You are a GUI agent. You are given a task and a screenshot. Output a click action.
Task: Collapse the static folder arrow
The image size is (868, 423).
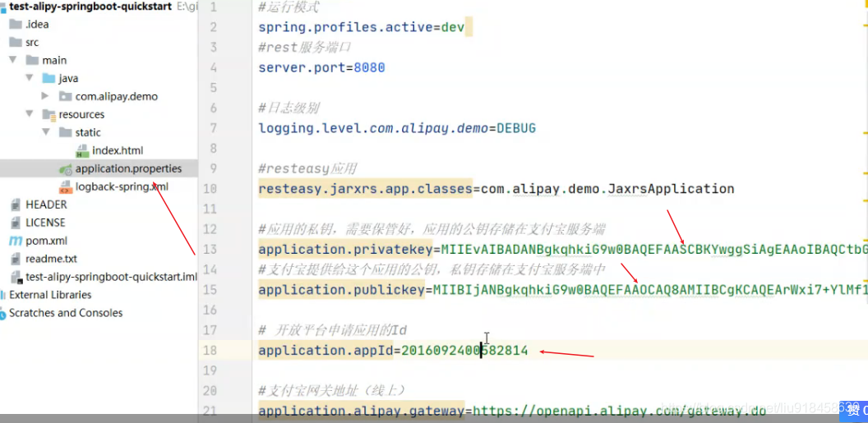coord(46,133)
